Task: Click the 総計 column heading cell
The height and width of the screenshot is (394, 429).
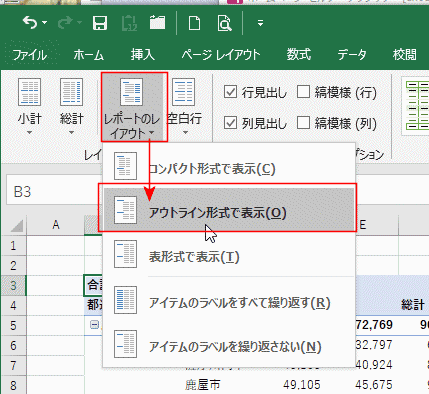Action: [x=413, y=305]
